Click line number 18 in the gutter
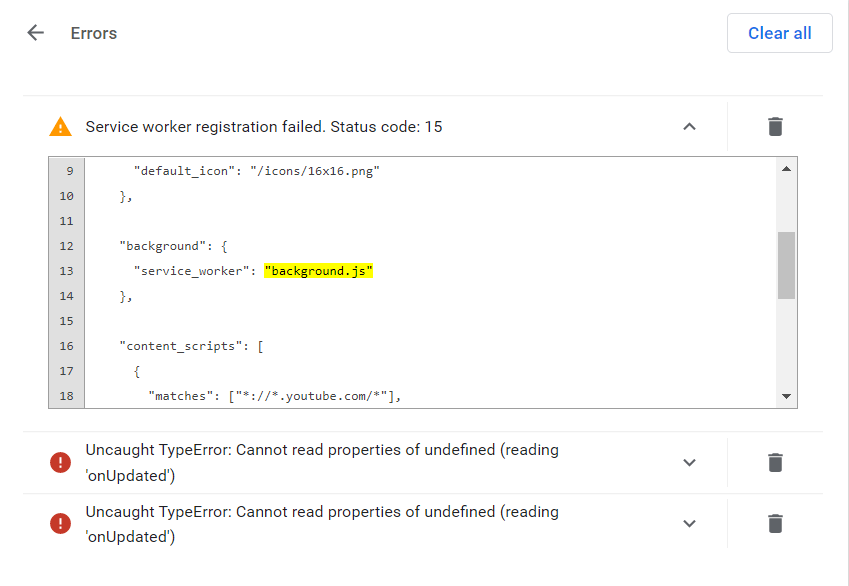This screenshot has width=849, height=586. [67, 396]
